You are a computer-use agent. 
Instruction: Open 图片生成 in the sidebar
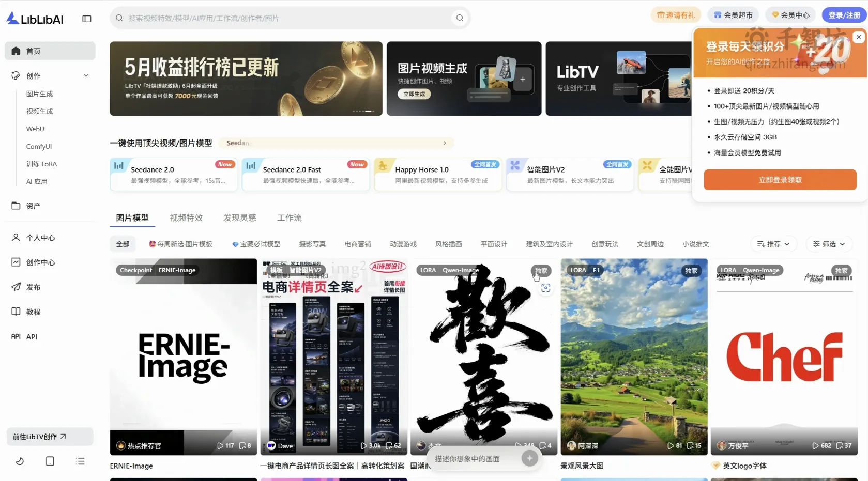pos(40,94)
